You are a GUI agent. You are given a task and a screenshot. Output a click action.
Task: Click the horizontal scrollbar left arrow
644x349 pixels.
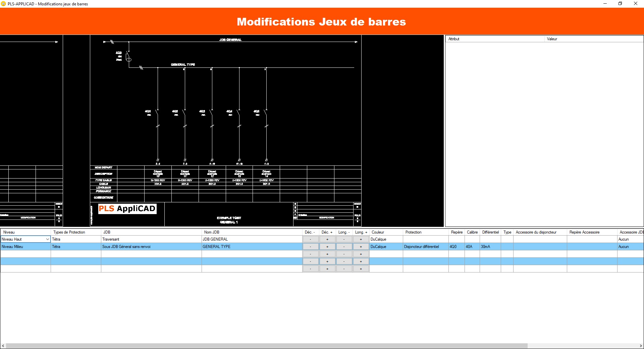click(3, 346)
